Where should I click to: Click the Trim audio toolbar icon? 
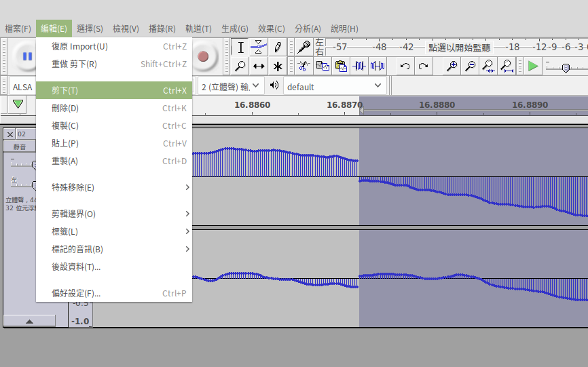[x=359, y=66]
